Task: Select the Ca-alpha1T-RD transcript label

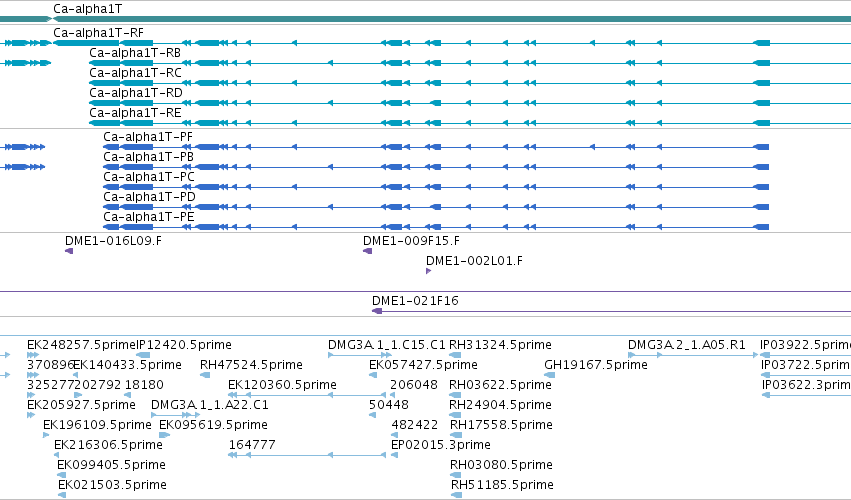Action: point(136,93)
